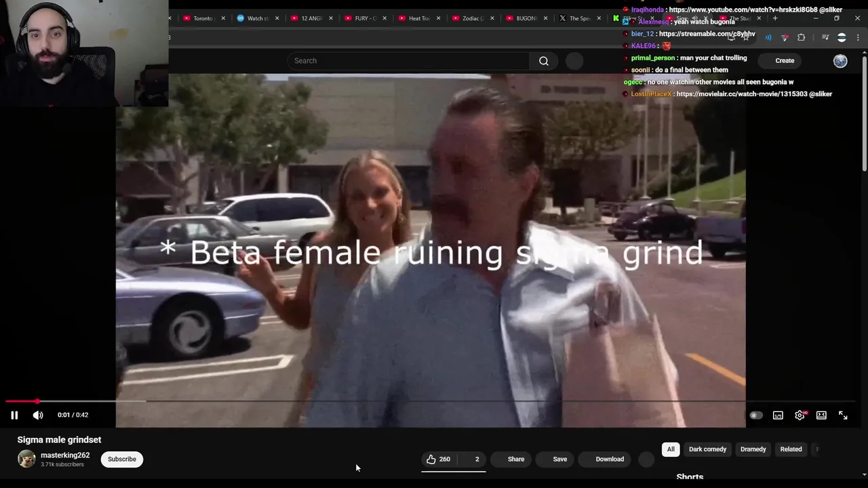
Task: Click the red video progress bar
Action: pos(20,401)
